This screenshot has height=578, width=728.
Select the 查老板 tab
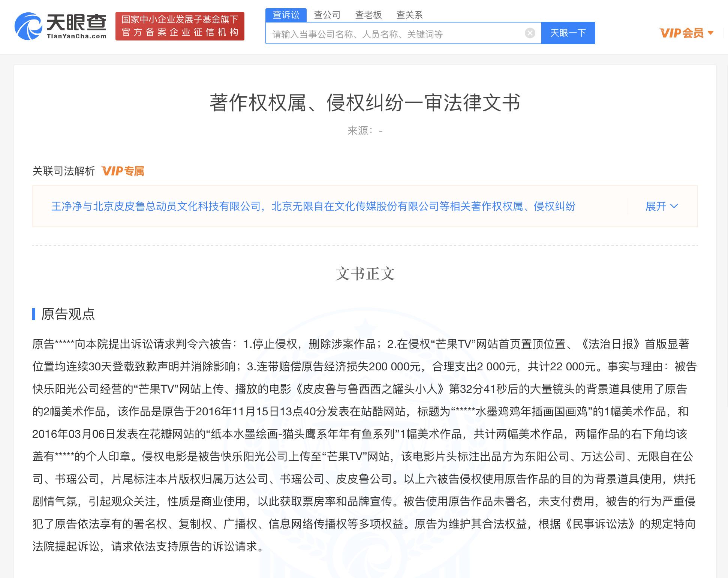point(368,15)
